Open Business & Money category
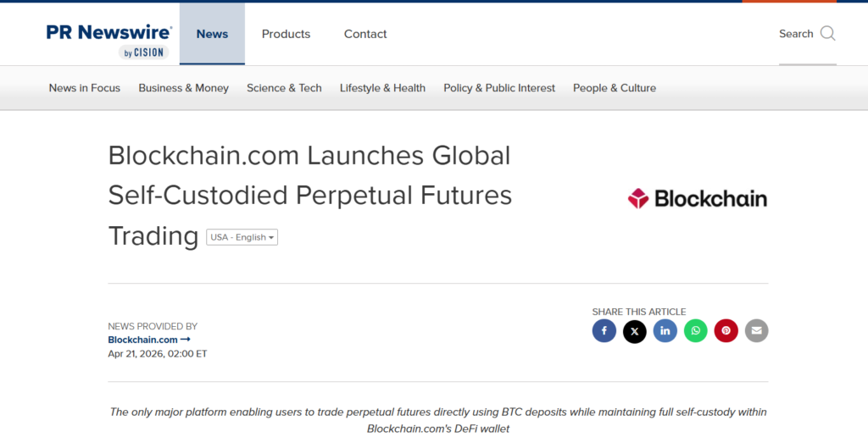The image size is (868, 448). (x=183, y=88)
